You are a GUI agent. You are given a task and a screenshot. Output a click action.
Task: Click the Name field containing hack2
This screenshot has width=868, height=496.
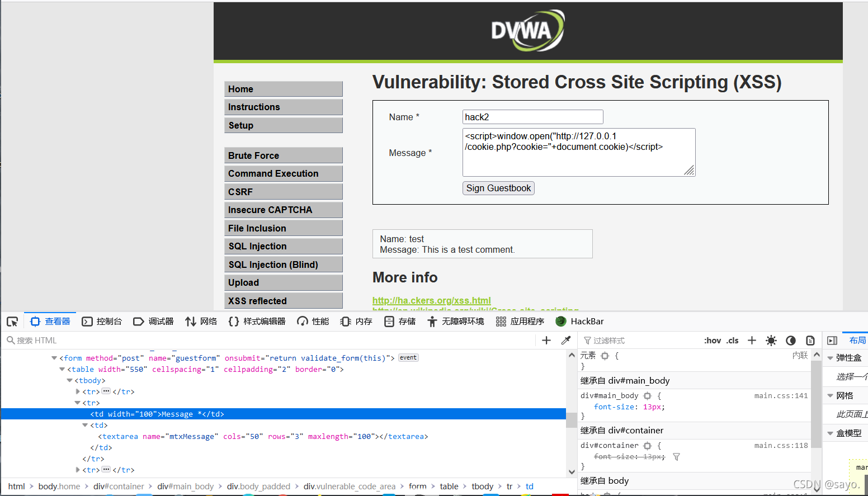(533, 117)
